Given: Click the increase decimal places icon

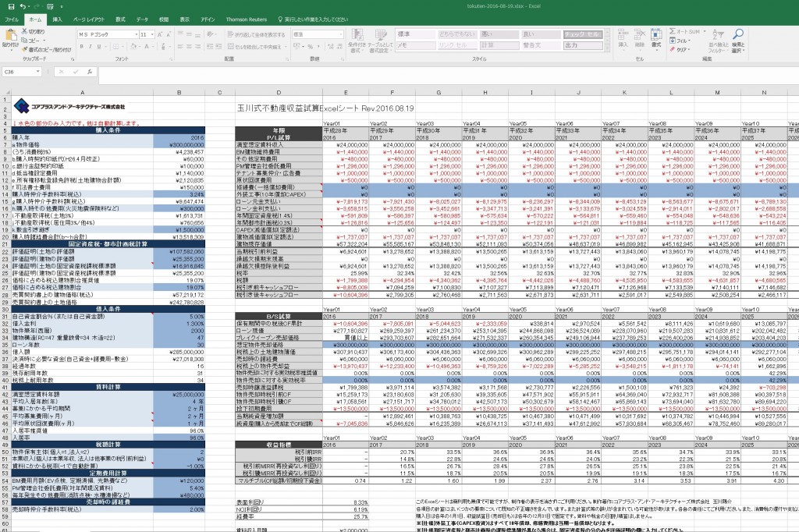Looking at the screenshot, I should pyautogui.click(x=330, y=46).
